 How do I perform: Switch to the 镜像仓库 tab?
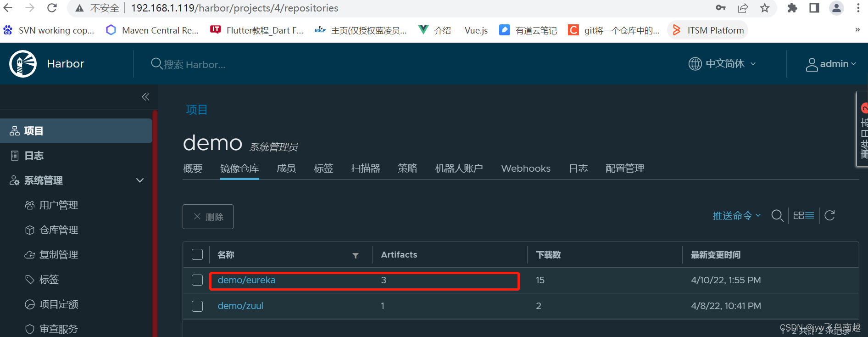pos(239,168)
